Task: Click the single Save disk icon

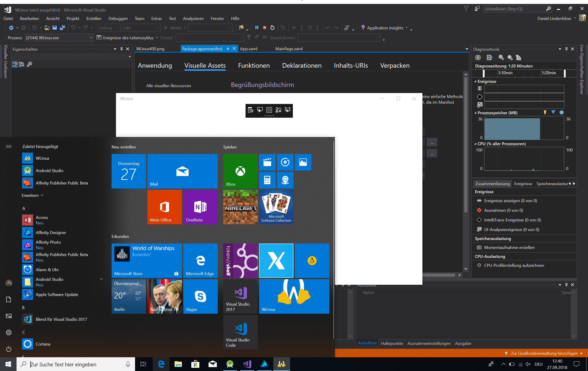Action: pyautogui.click(x=55, y=28)
